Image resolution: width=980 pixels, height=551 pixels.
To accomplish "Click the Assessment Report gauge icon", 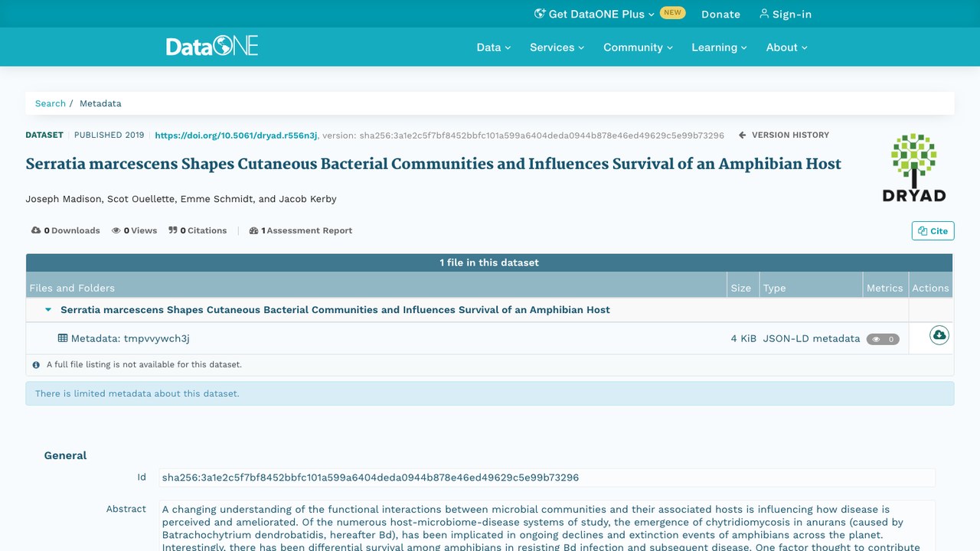I will point(254,230).
